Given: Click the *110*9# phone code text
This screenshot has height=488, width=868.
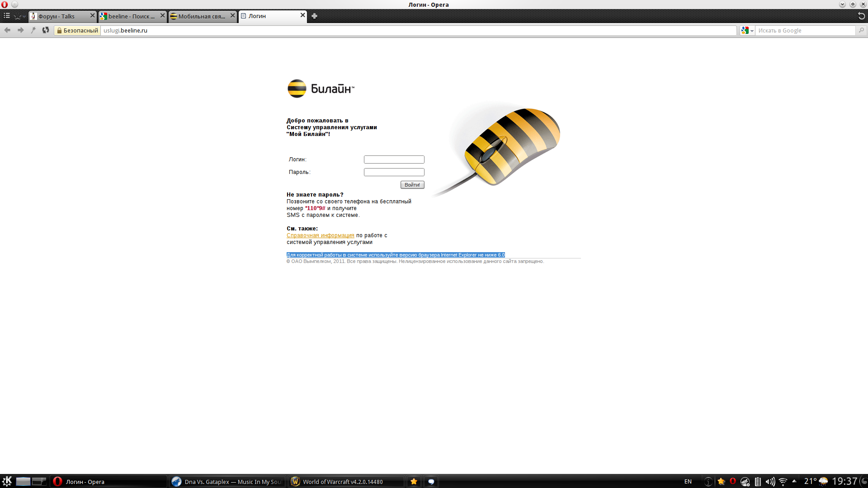Looking at the screenshot, I should [315, 208].
